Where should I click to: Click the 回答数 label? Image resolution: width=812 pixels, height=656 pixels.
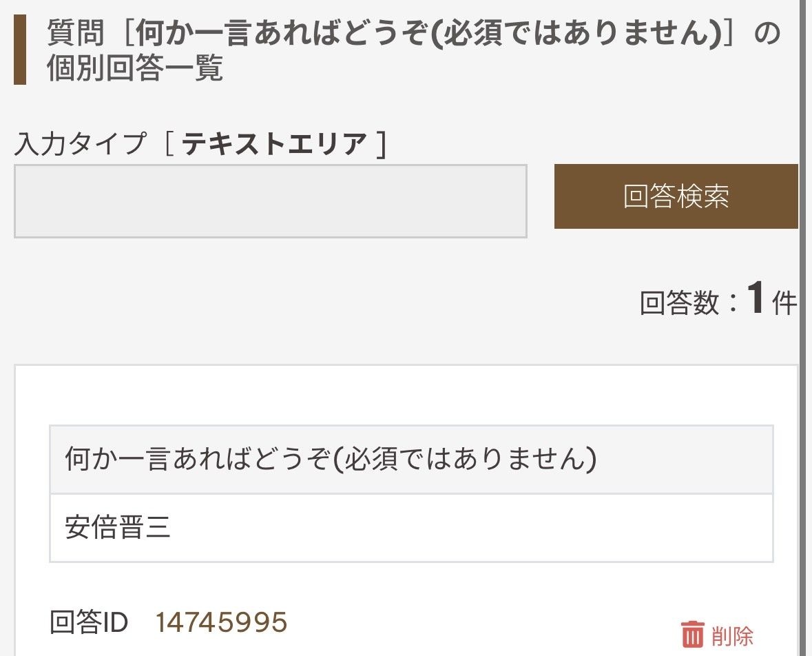point(679,303)
